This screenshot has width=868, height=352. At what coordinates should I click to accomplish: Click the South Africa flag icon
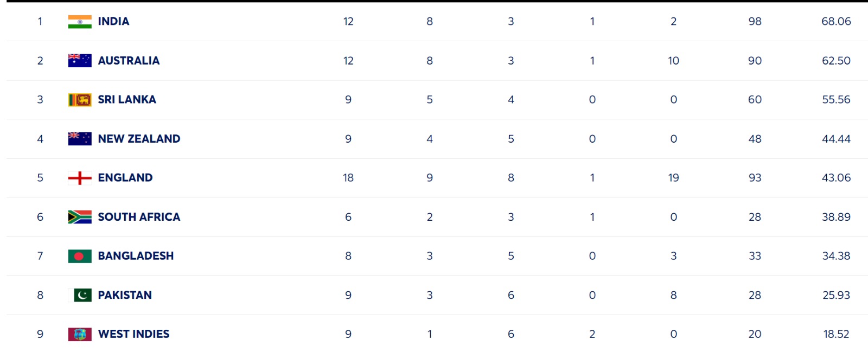pyautogui.click(x=80, y=217)
